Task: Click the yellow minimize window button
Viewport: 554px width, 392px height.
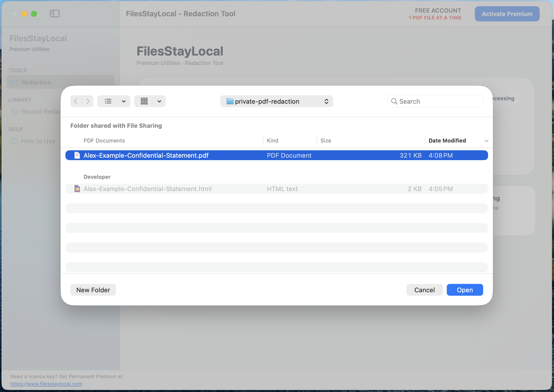Action: coord(24,14)
